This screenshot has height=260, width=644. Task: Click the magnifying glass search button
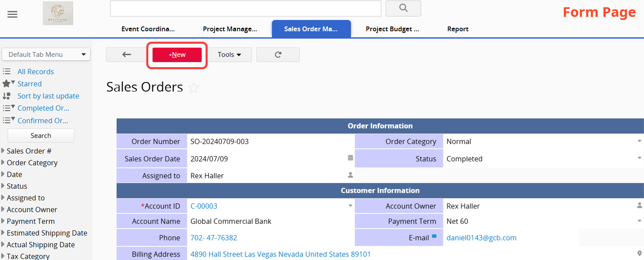403,8
